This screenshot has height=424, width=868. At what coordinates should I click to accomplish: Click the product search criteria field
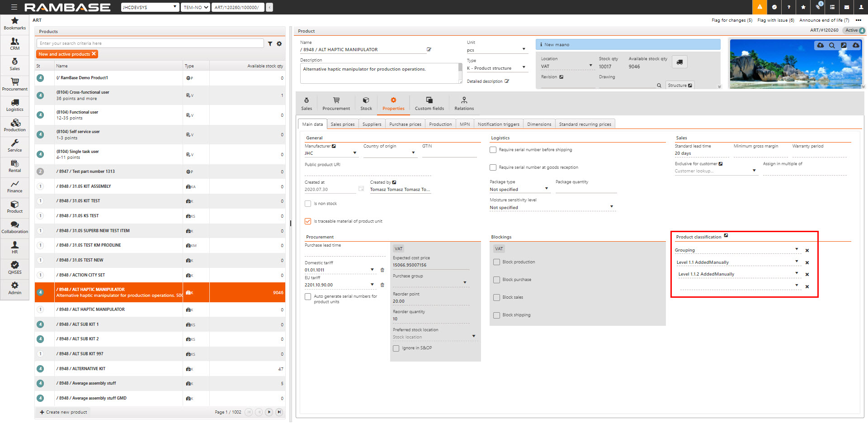click(x=150, y=43)
